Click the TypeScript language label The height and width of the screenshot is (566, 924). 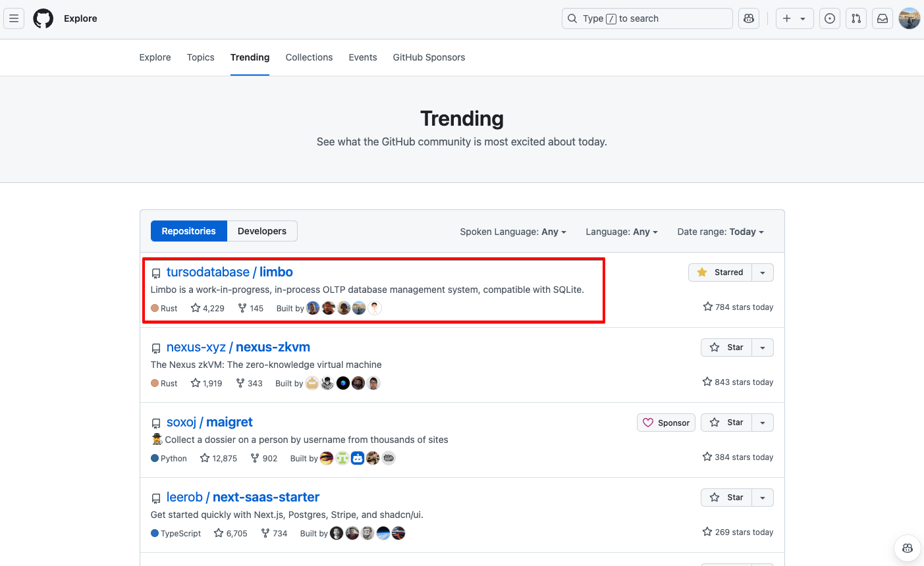pyautogui.click(x=181, y=533)
